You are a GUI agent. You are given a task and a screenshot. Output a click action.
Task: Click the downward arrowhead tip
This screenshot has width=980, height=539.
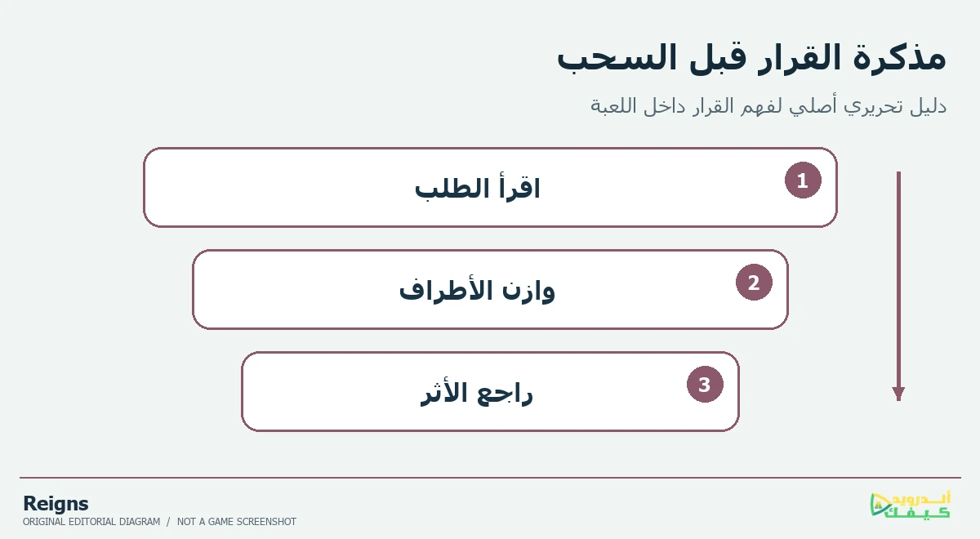point(898,394)
